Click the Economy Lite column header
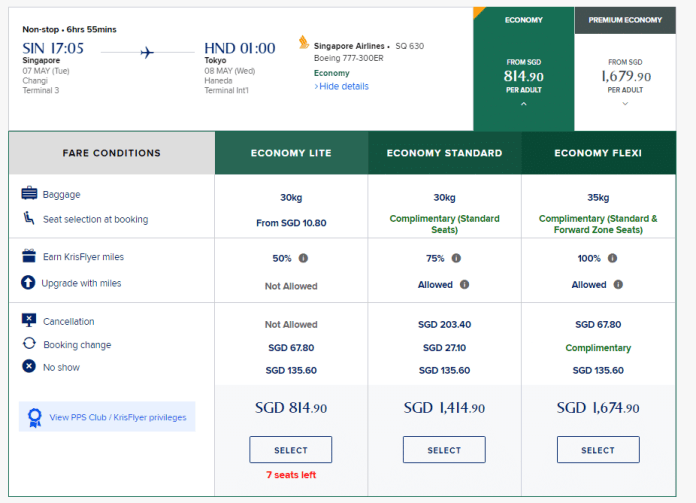Viewport: 696px width, 503px height. click(x=291, y=153)
